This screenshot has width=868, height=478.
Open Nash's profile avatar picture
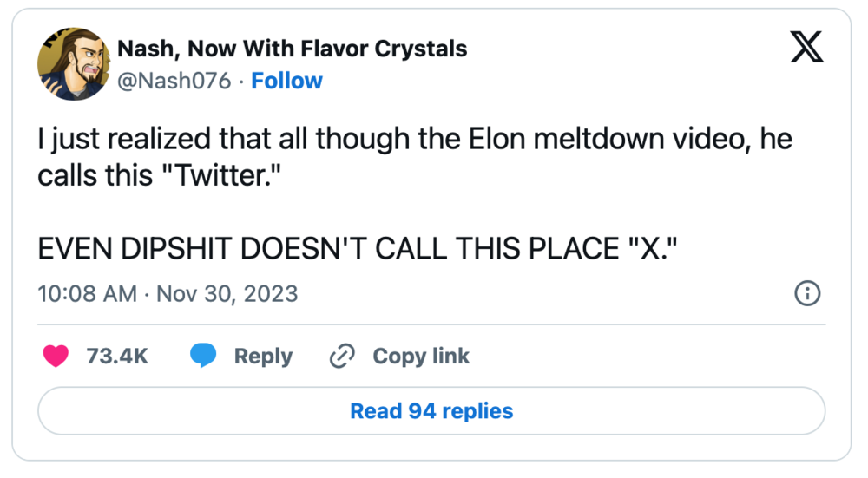pyautogui.click(x=71, y=65)
